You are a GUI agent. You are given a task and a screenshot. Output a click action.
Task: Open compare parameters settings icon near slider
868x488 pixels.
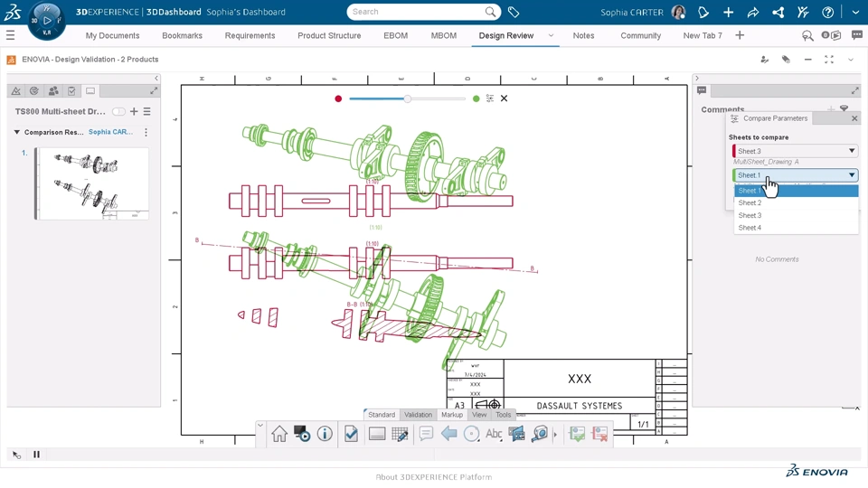pos(490,99)
